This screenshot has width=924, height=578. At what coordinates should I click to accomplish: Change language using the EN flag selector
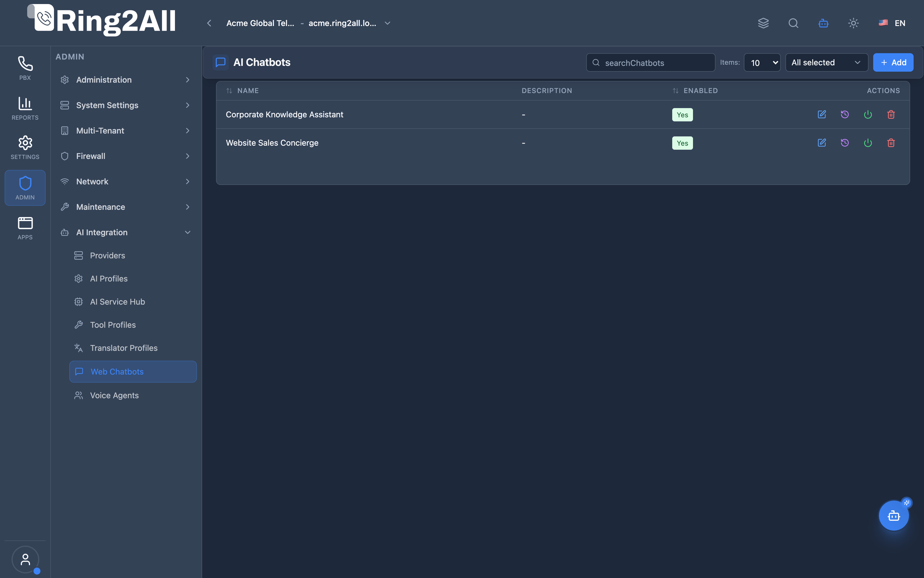pyautogui.click(x=892, y=23)
